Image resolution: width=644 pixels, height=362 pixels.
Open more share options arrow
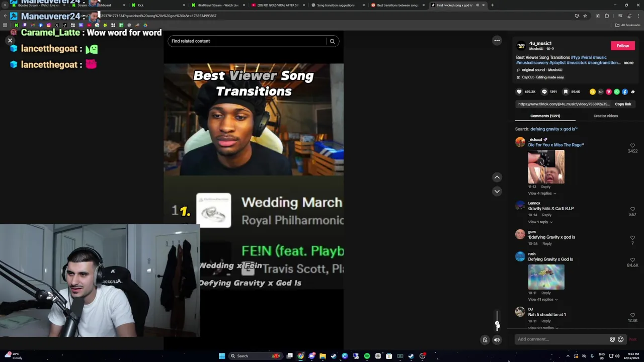633,92
